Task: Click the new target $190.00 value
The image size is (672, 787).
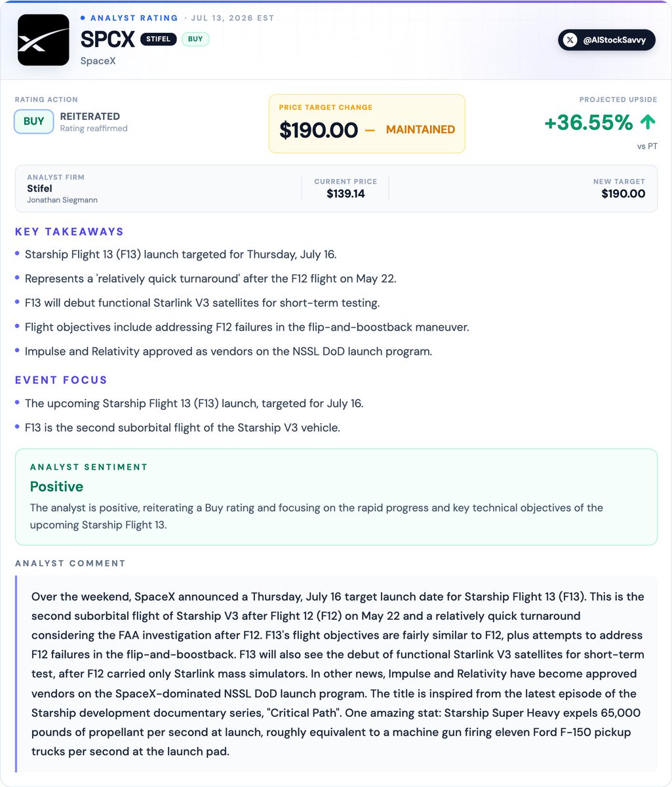Action: [623, 193]
